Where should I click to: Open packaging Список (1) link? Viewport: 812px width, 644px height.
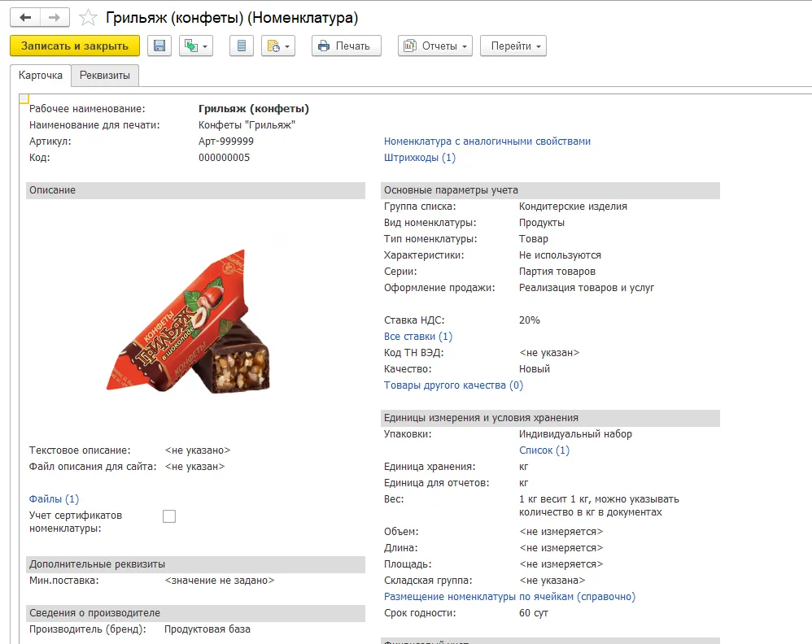(x=544, y=450)
